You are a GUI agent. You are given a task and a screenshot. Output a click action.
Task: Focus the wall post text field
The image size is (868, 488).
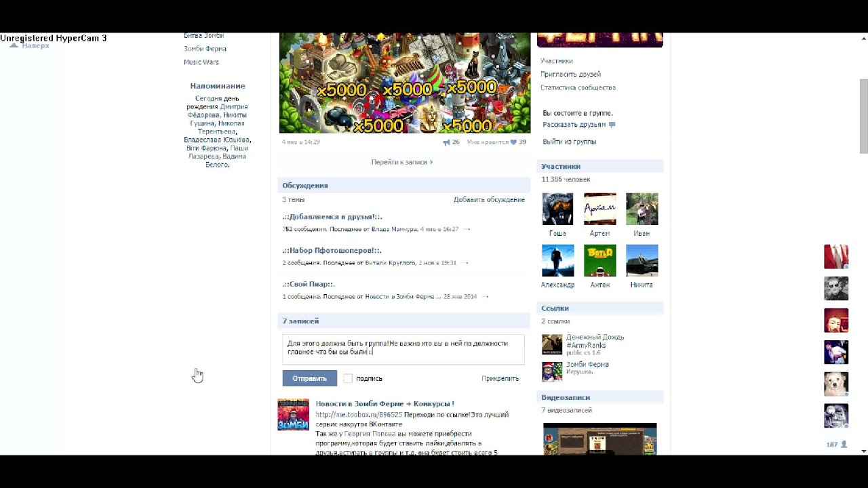403,350
